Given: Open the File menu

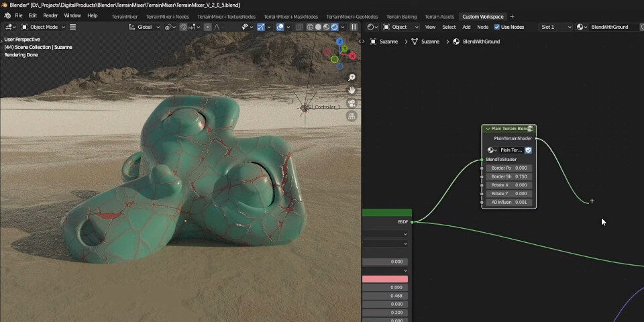Looking at the screenshot, I should (x=19, y=15).
